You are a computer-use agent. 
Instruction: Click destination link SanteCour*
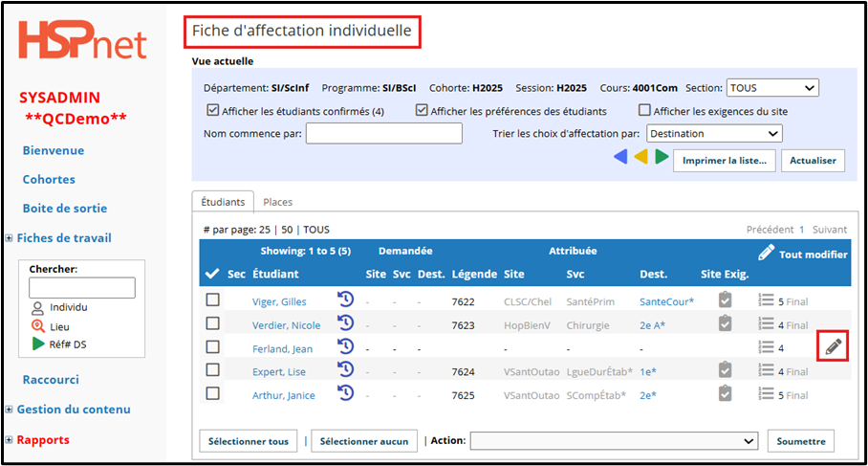click(666, 302)
